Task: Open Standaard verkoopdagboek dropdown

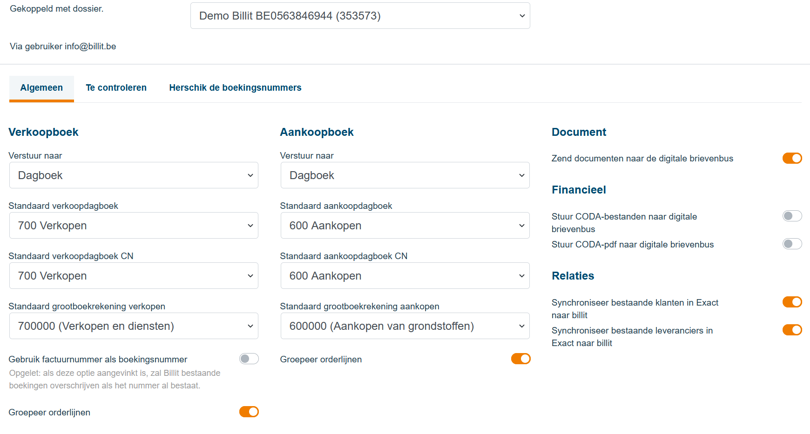Action: pyautogui.click(x=134, y=226)
